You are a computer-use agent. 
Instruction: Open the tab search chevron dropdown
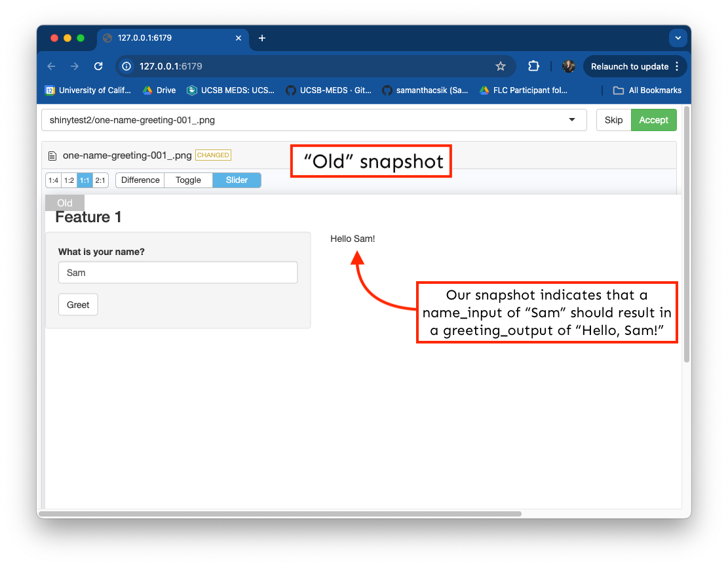678,38
